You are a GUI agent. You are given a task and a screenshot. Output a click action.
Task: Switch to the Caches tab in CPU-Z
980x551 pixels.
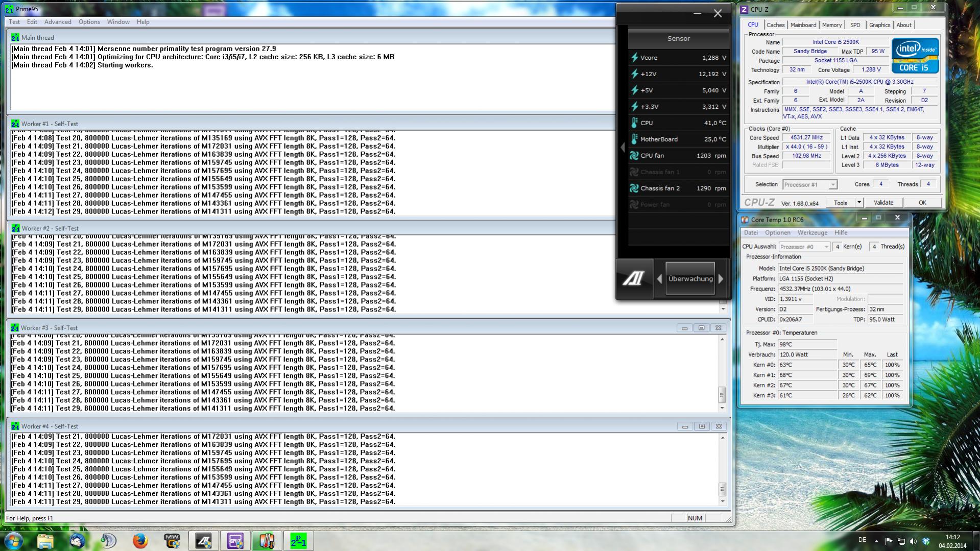click(775, 25)
